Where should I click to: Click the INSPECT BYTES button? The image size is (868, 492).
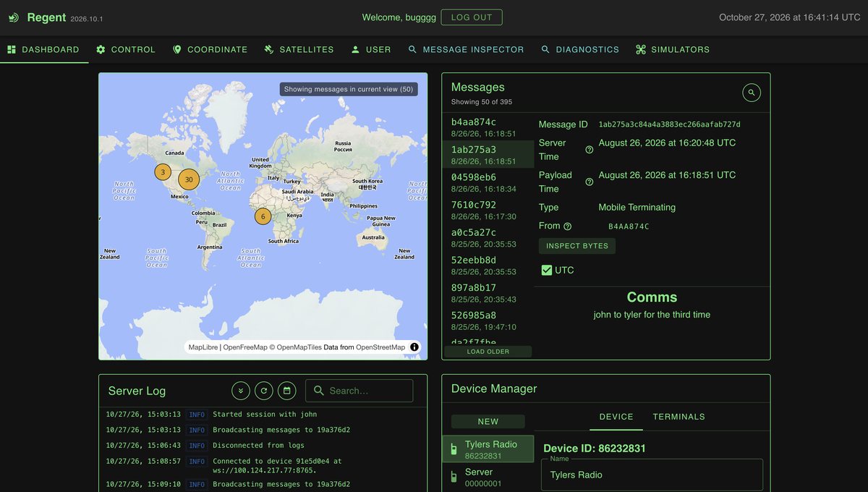[577, 246]
